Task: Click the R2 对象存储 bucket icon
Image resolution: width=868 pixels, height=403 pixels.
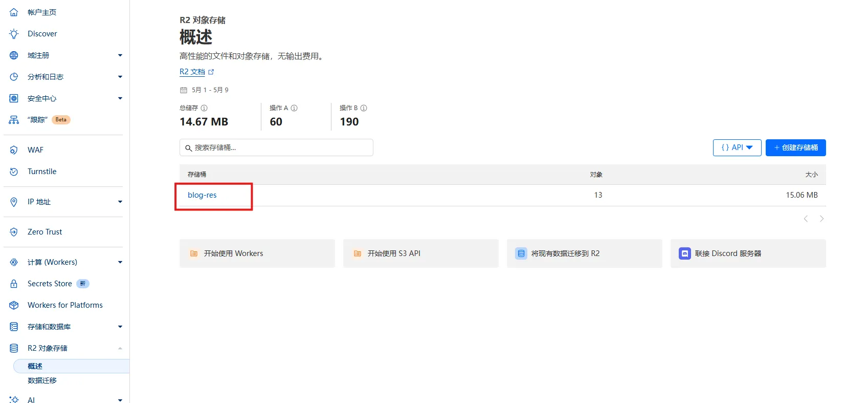Action: pos(14,348)
